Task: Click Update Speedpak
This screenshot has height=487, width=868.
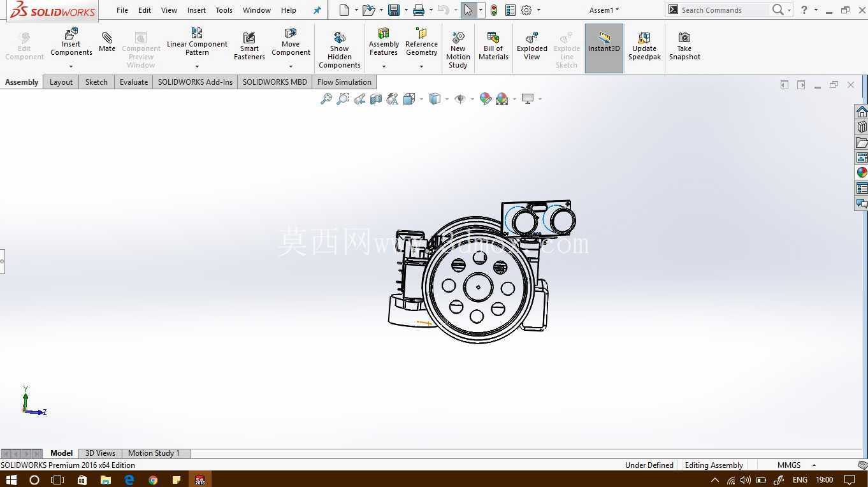Action: [x=644, y=46]
